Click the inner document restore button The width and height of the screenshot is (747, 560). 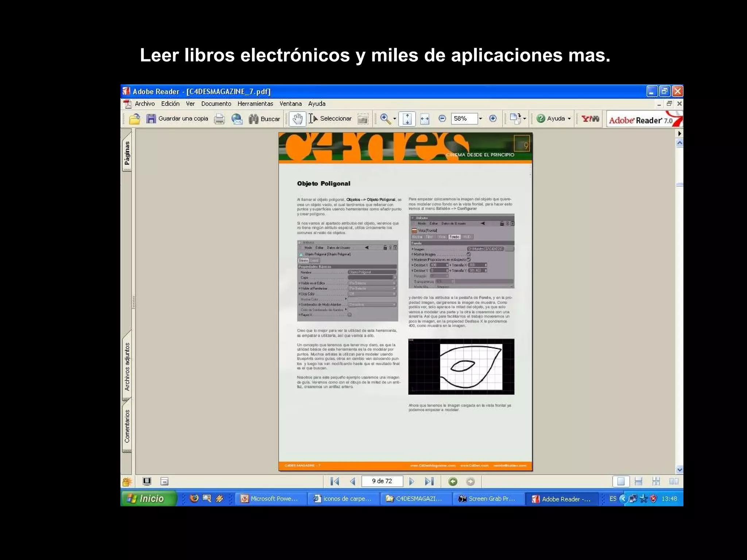pyautogui.click(x=669, y=104)
